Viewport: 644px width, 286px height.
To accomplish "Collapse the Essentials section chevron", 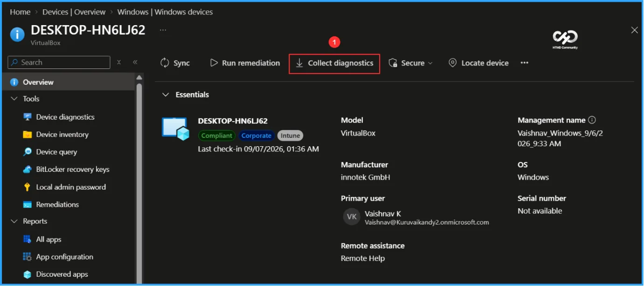I will pyautogui.click(x=165, y=95).
